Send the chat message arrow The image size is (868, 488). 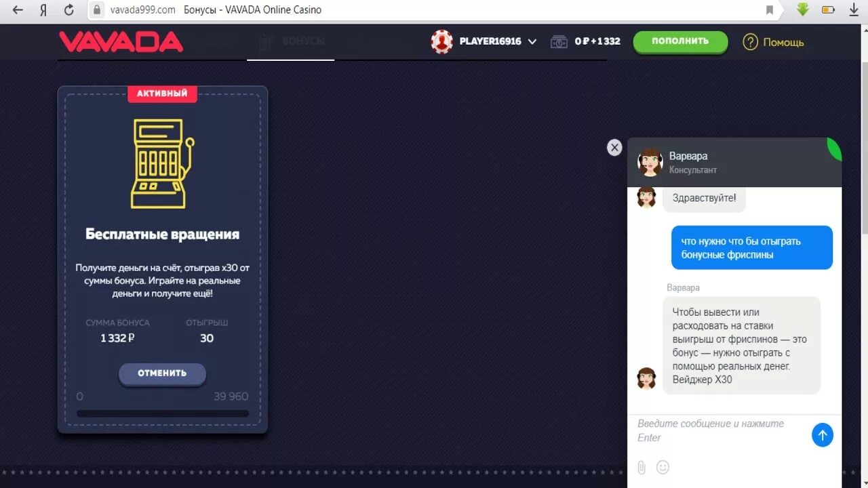pyautogui.click(x=823, y=435)
